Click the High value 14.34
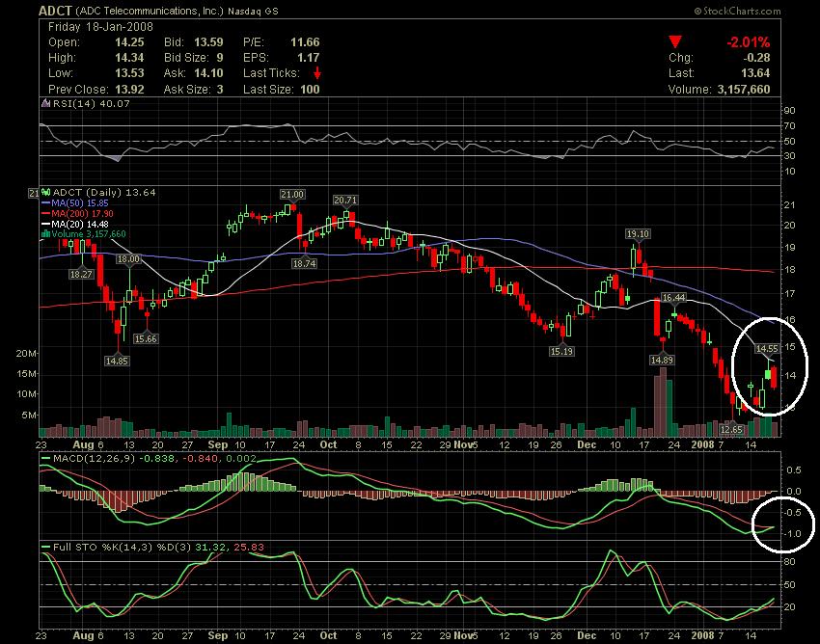820x644 pixels. point(129,58)
